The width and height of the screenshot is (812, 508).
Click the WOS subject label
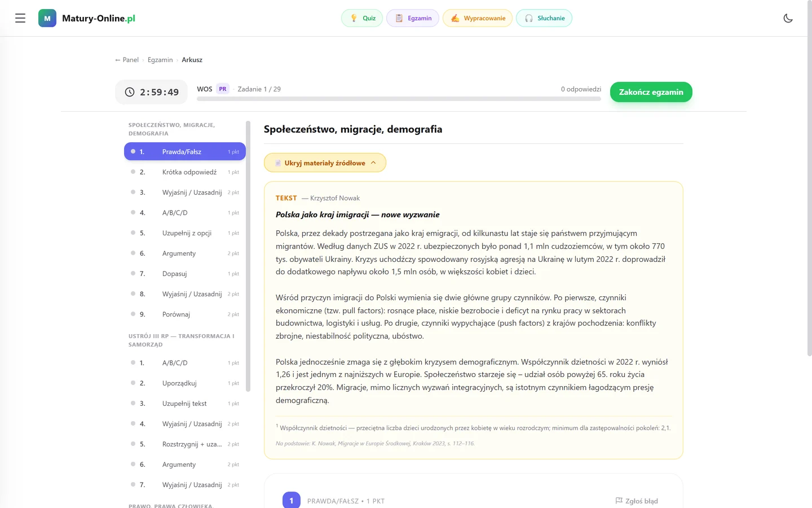(204, 89)
